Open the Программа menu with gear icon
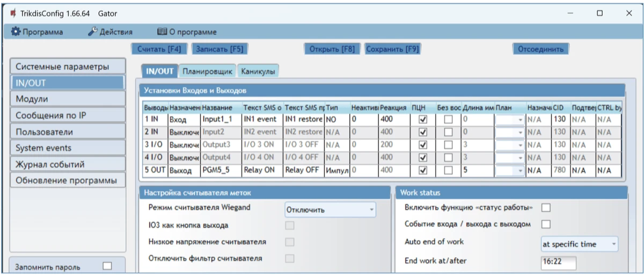Screen dimensions: 644x275 (x=37, y=32)
